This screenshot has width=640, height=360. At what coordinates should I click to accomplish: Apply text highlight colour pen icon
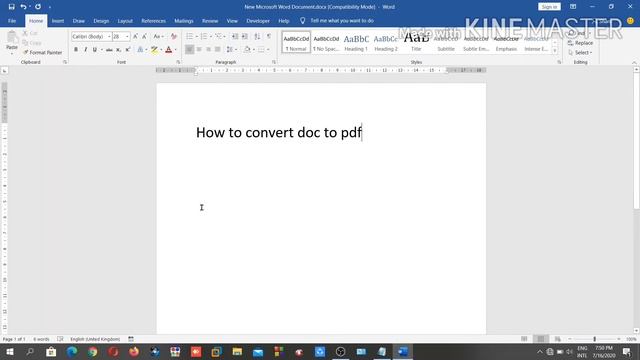(154, 50)
